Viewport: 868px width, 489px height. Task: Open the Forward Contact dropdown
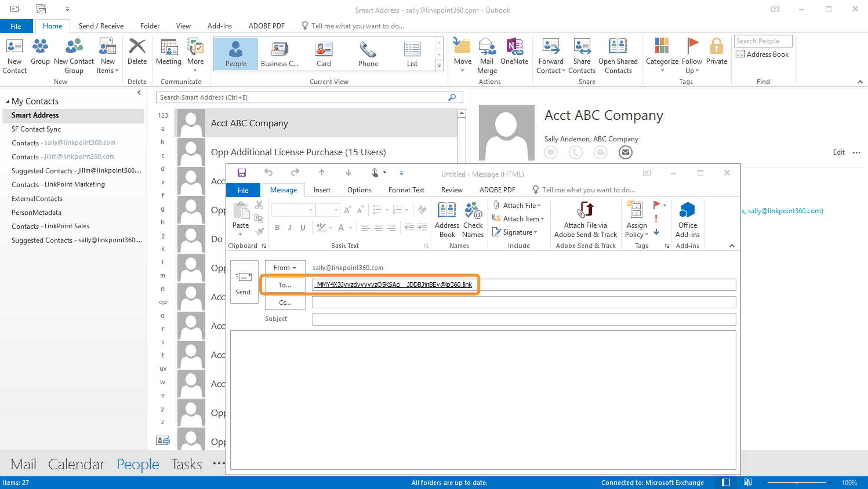[x=550, y=56]
